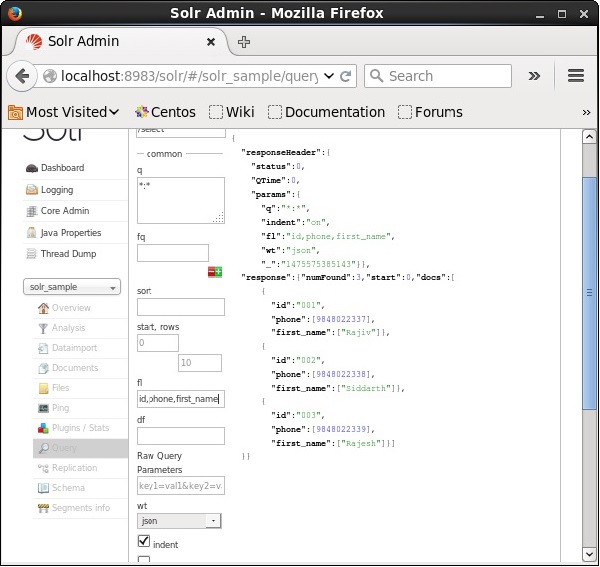Image resolution: width=600 pixels, height=567 pixels.
Task: Open the solr_sample core selector dropdown
Action: (x=71, y=287)
